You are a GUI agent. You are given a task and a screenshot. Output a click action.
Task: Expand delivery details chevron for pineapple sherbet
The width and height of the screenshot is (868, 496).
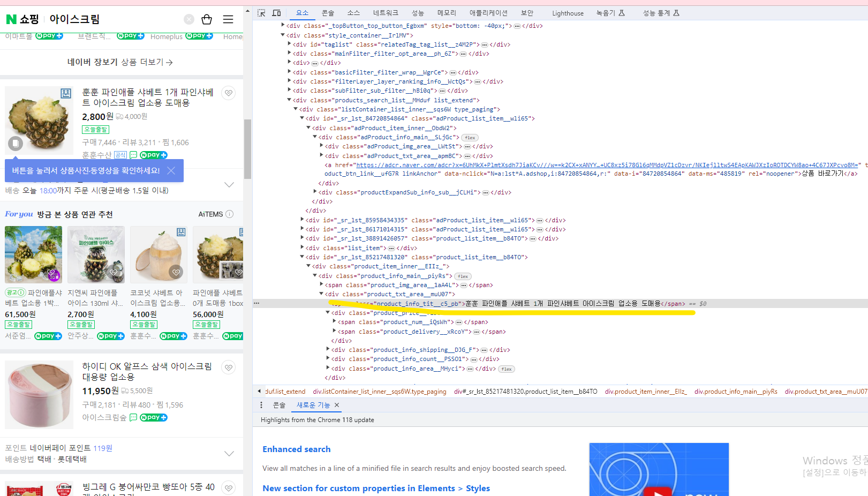229,185
